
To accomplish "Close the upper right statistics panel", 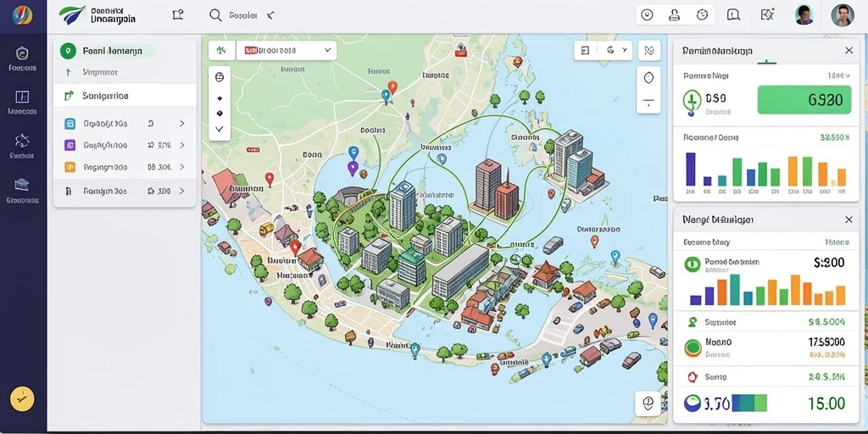I will pos(849,50).
